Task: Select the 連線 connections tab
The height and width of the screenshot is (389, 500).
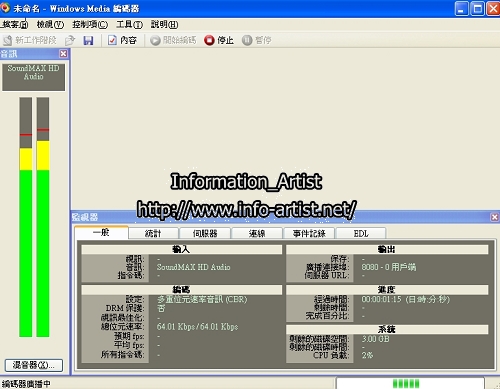Action: point(257,233)
